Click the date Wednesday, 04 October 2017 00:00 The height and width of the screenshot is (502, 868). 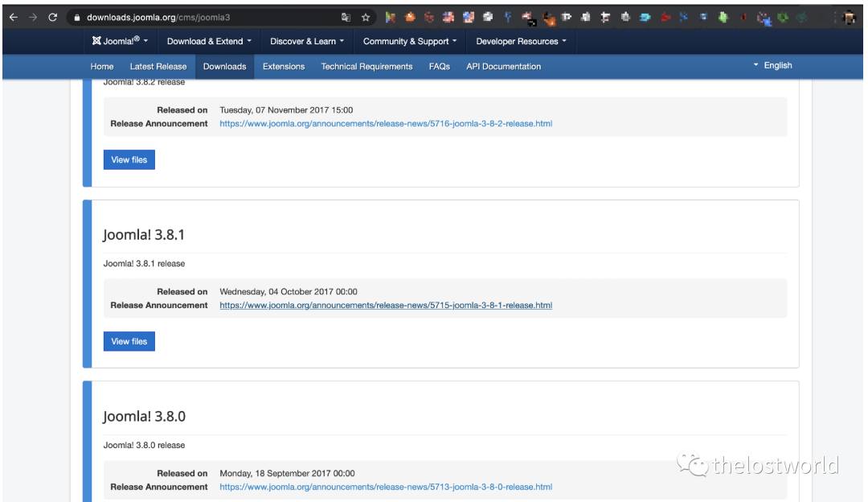(289, 292)
